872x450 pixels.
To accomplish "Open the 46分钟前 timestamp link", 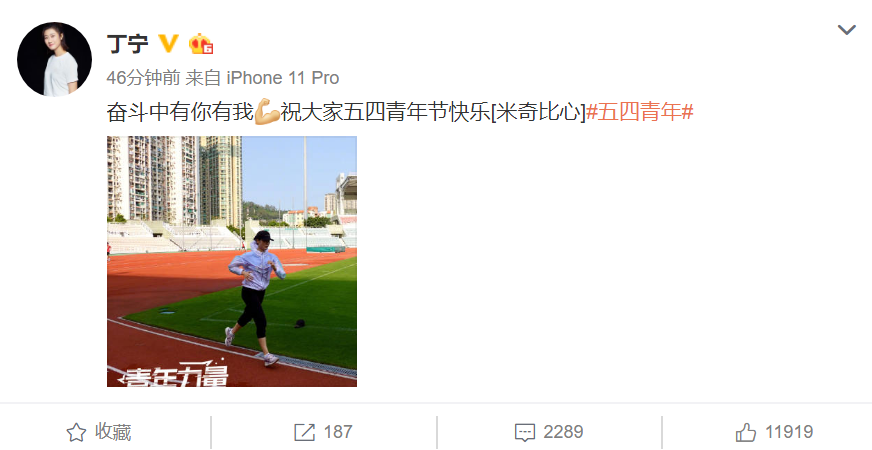I will pos(143,78).
